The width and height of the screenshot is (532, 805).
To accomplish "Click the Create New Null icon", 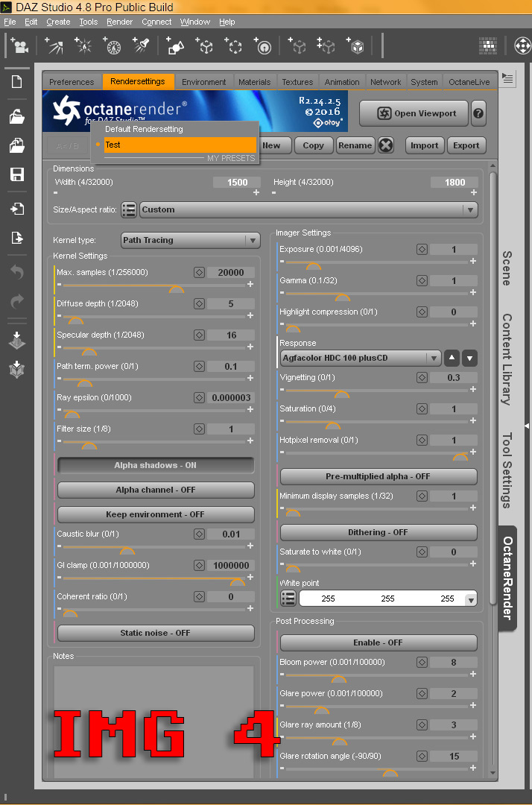I will [x=205, y=45].
